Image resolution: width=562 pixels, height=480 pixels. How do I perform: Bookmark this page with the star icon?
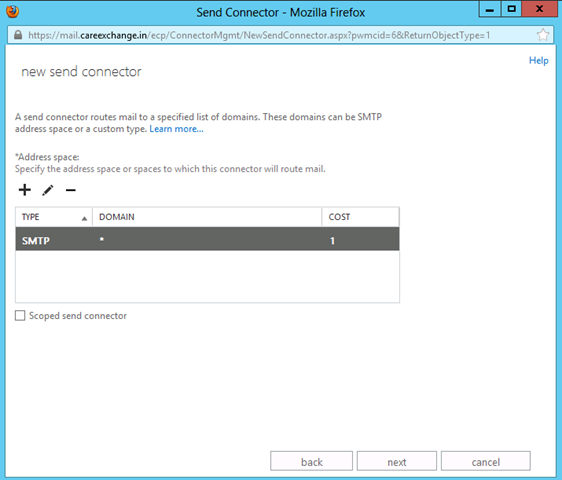pyautogui.click(x=543, y=35)
